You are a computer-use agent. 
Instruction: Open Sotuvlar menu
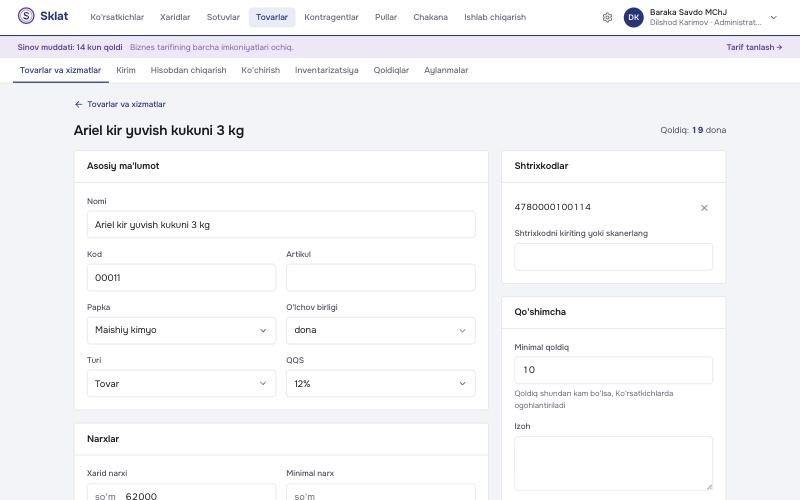pyautogui.click(x=223, y=17)
